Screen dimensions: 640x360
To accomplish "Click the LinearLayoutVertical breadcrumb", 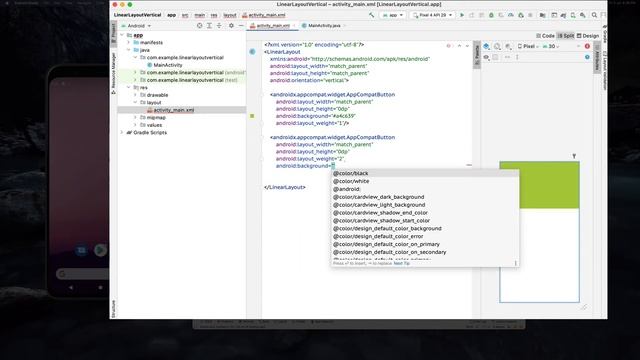I will pos(138,15).
